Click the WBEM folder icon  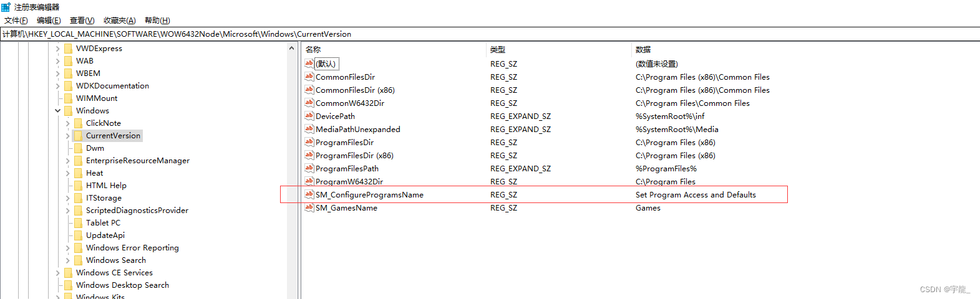pyautogui.click(x=68, y=74)
